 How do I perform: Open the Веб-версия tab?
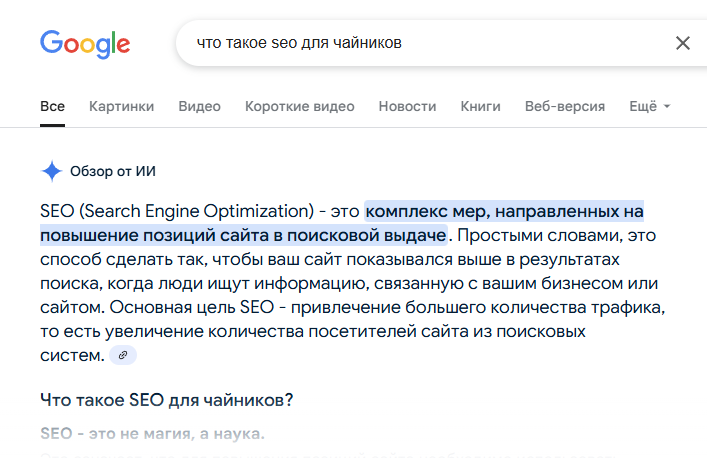pos(565,106)
